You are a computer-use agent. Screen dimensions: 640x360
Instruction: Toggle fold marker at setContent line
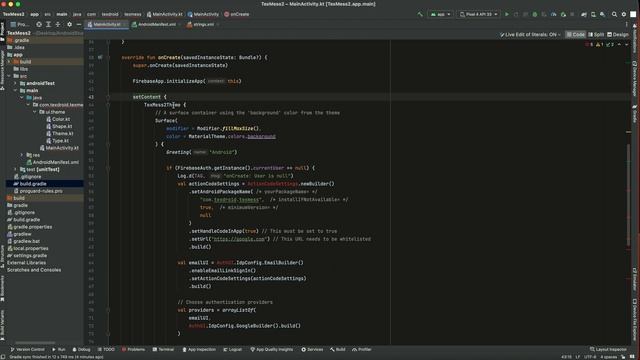pyautogui.click(x=108, y=97)
